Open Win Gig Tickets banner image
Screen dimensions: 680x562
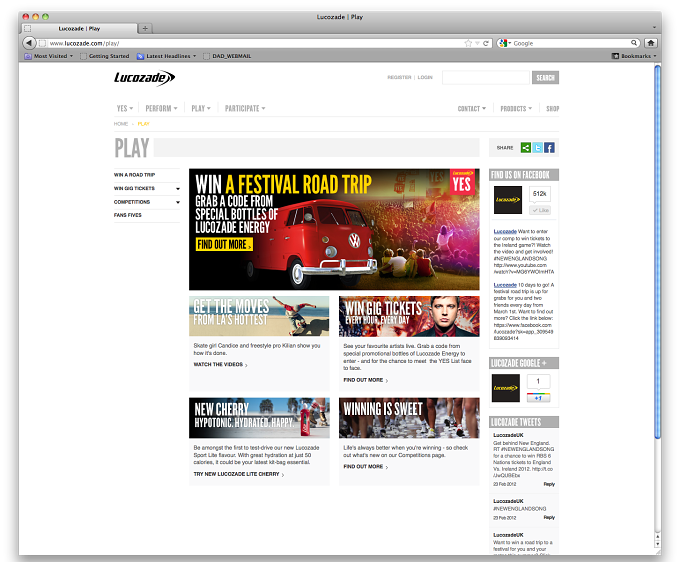pyautogui.click(x=409, y=316)
